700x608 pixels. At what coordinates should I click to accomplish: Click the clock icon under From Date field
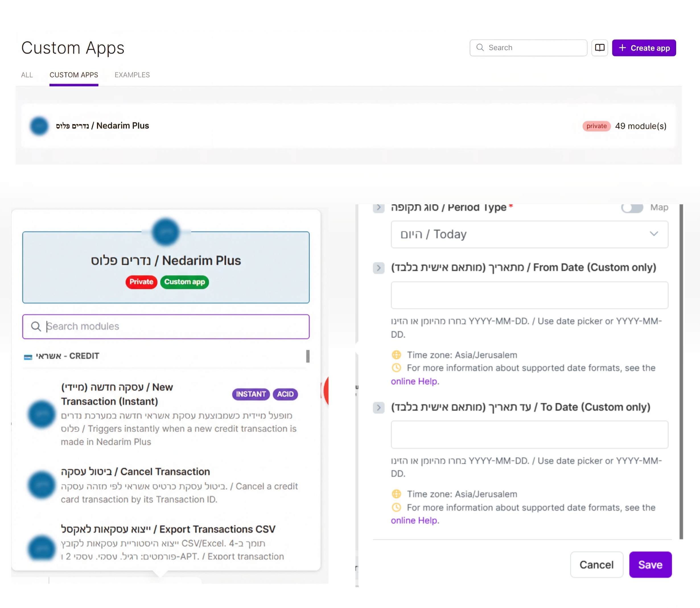396,368
